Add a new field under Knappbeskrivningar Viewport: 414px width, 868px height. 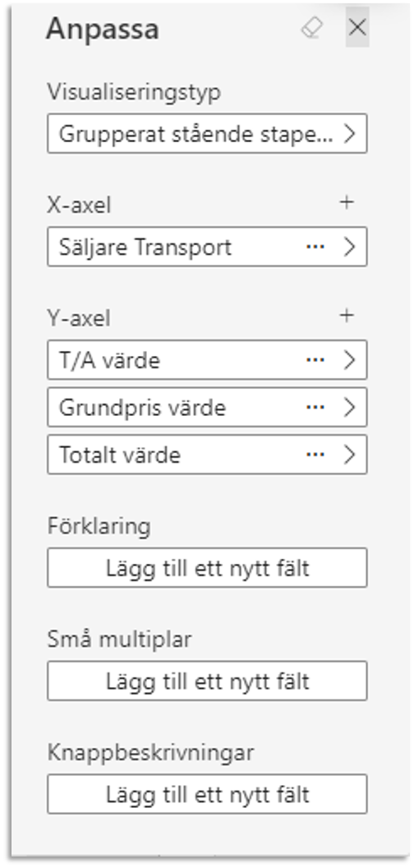pyautogui.click(x=207, y=794)
